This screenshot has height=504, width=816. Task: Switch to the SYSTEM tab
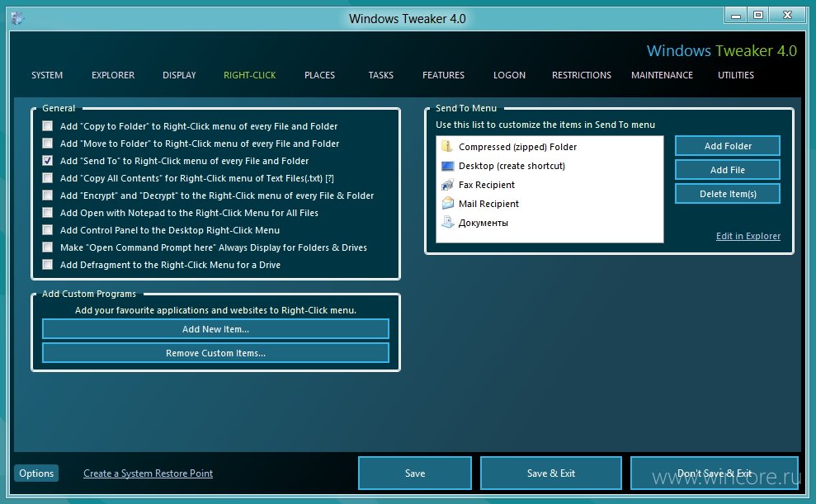click(x=47, y=75)
